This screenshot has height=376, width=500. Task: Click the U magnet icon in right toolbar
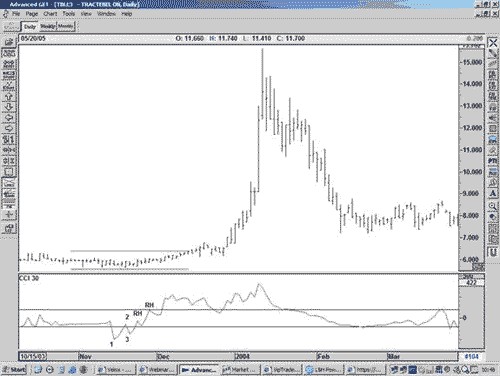click(x=493, y=252)
